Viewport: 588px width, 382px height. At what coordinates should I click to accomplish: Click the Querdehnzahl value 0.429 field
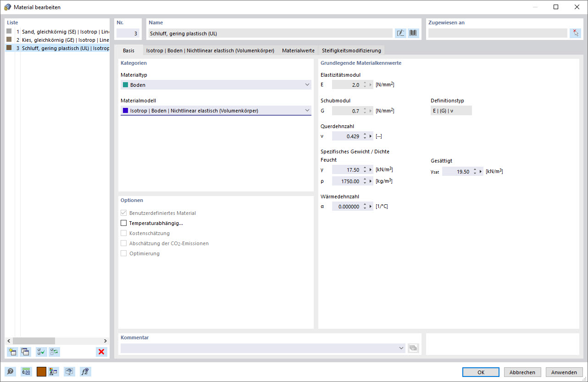[347, 136]
